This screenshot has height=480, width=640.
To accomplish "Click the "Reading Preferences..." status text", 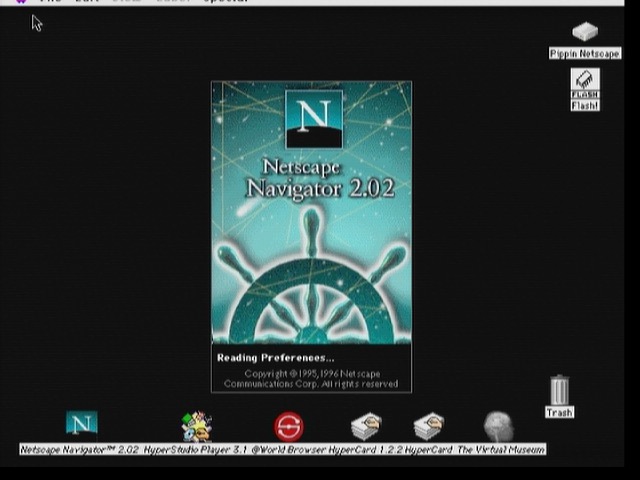I will pyautogui.click(x=276, y=358).
